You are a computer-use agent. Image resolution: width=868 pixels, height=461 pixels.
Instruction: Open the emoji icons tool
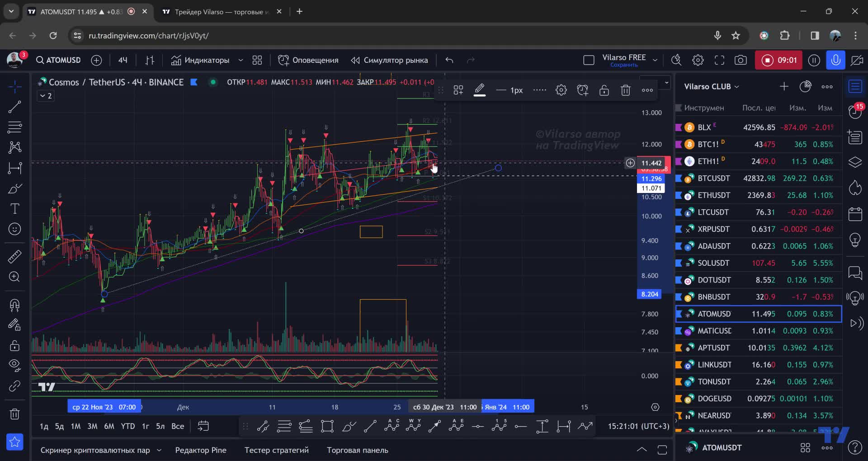click(x=14, y=229)
